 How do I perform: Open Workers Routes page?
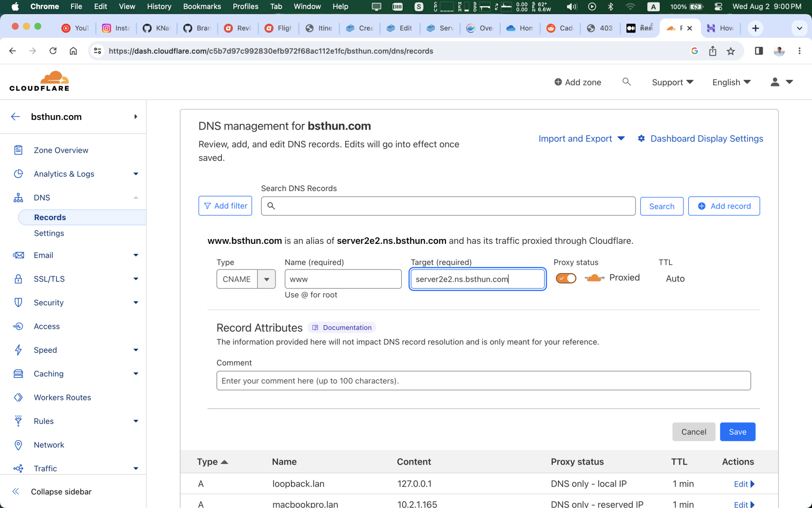click(62, 397)
